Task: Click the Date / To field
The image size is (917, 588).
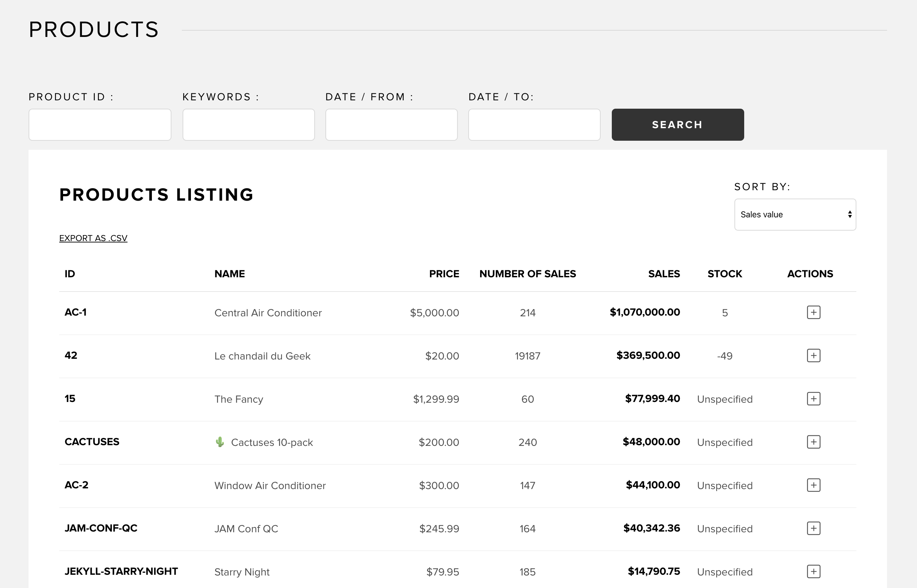Action: [x=534, y=125]
